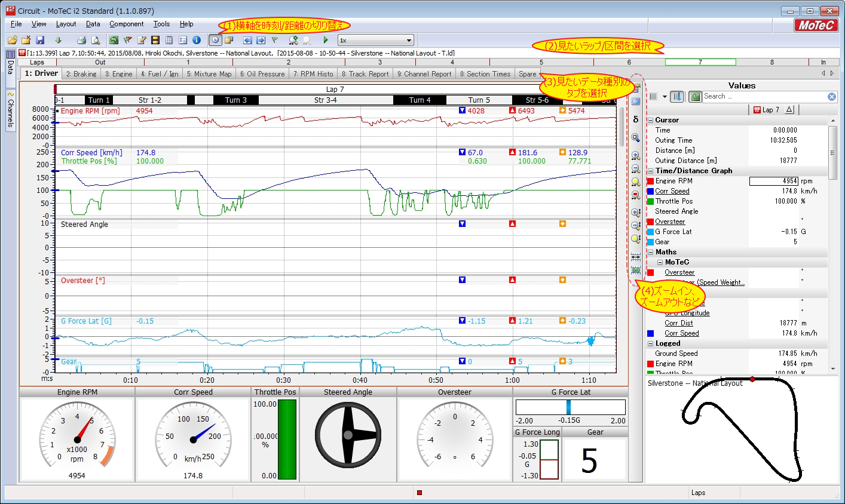Click the red Engine RPM color swatch
845x504 pixels.
pos(650,181)
